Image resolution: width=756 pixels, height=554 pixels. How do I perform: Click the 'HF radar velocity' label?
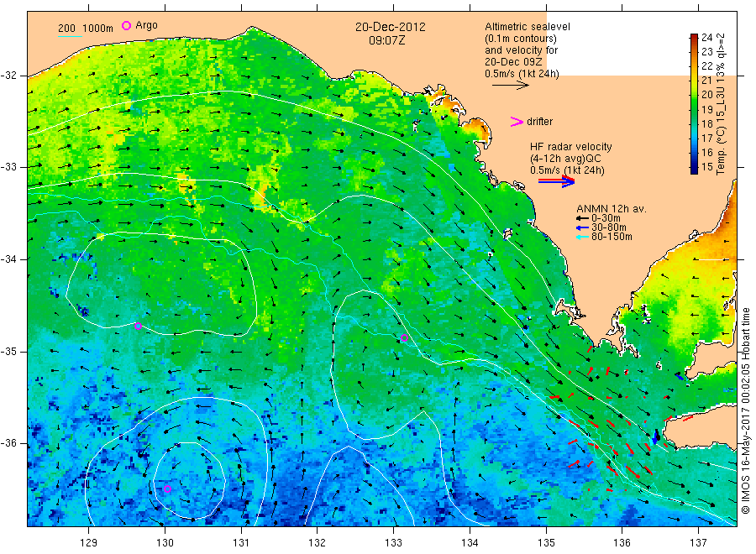(571, 146)
